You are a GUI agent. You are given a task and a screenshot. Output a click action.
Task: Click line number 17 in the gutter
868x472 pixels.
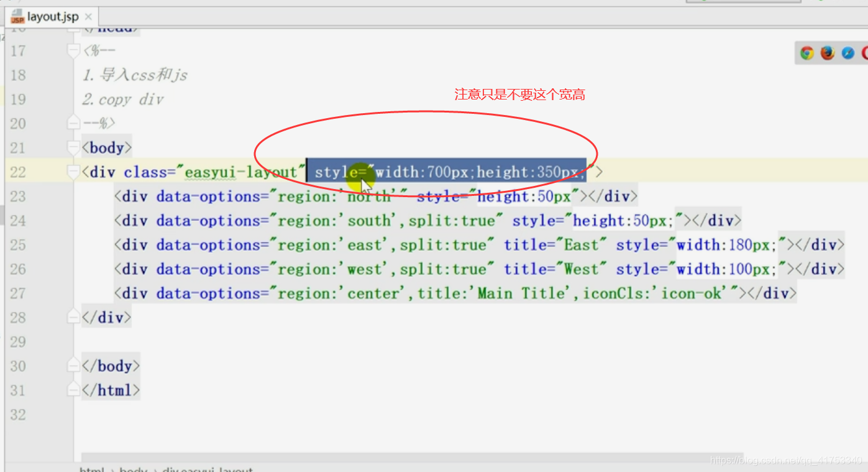[x=18, y=51]
